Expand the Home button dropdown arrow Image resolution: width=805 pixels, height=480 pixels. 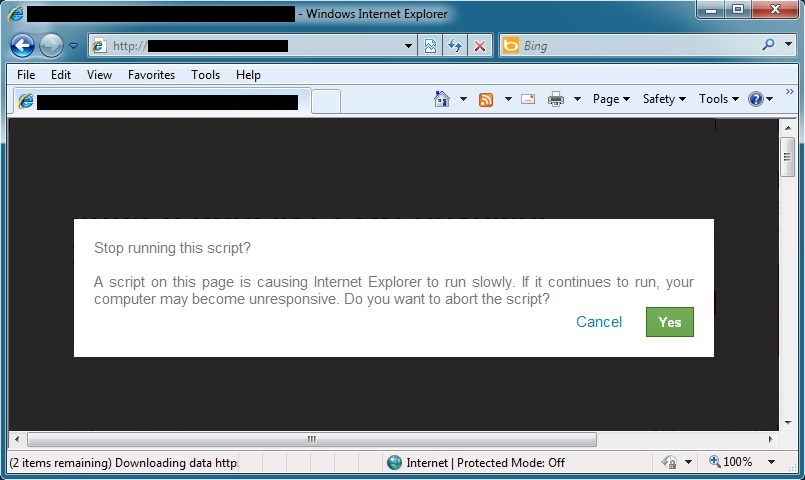[463, 99]
